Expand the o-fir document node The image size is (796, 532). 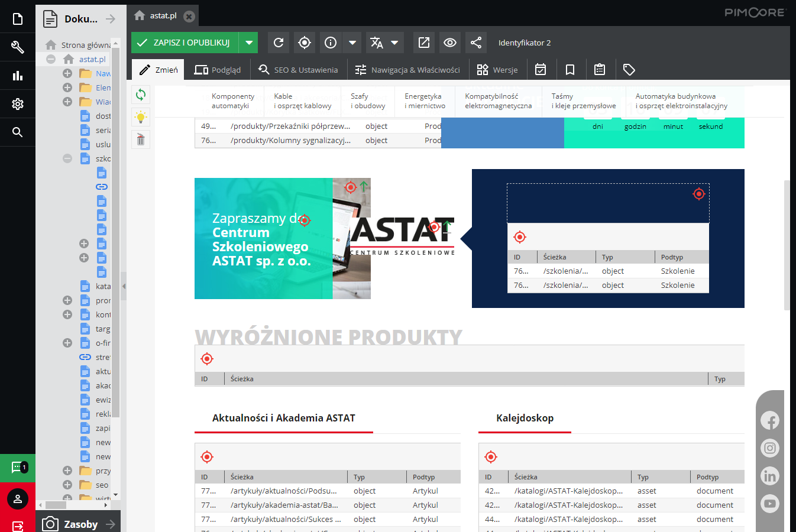coord(67,343)
